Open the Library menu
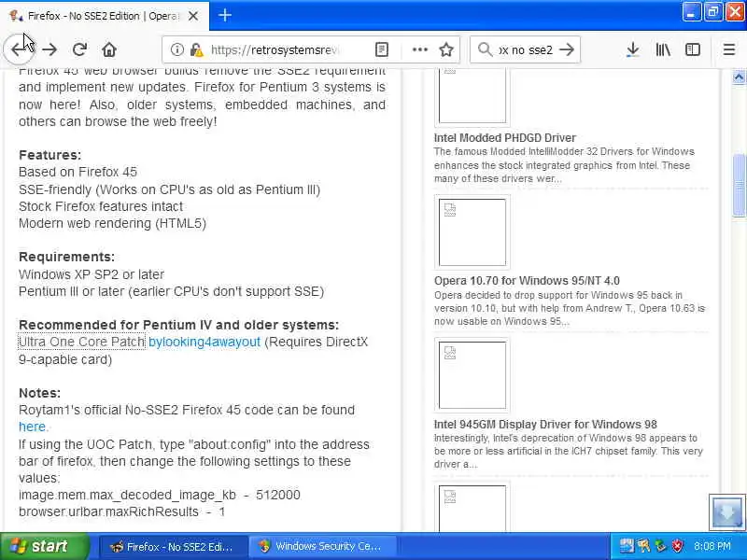 click(663, 49)
